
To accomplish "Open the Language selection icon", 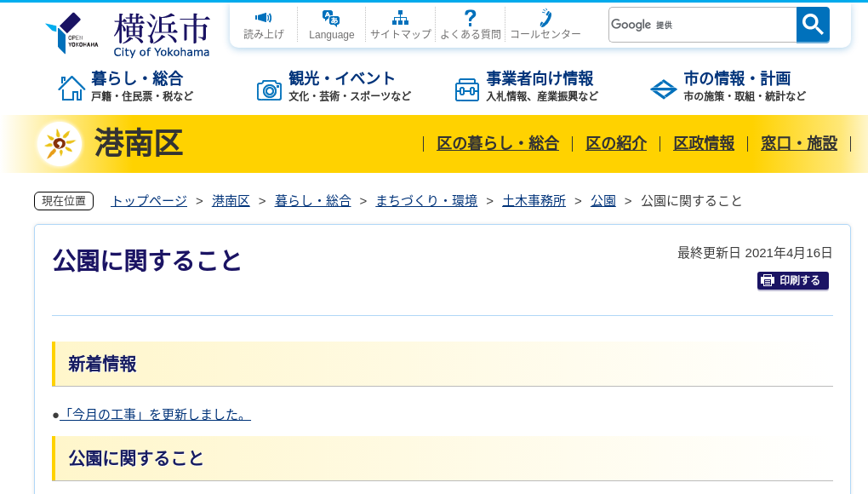I will click(332, 17).
